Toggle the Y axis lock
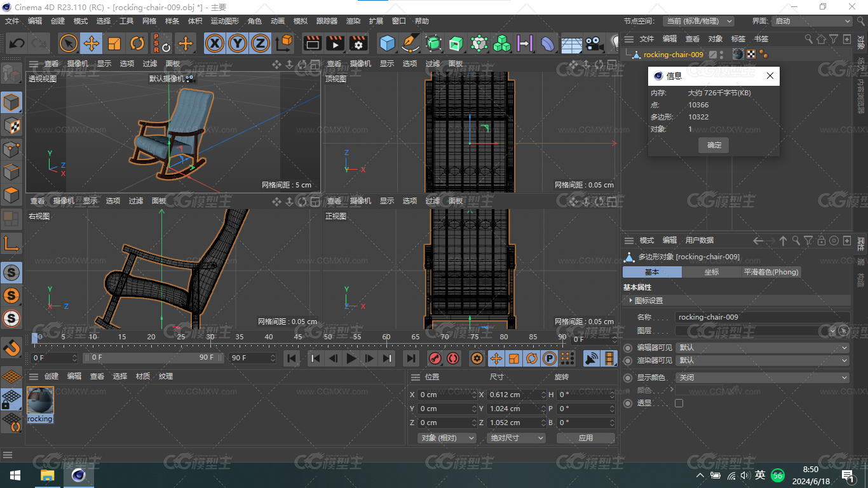The image size is (868, 488). pyautogui.click(x=238, y=43)
